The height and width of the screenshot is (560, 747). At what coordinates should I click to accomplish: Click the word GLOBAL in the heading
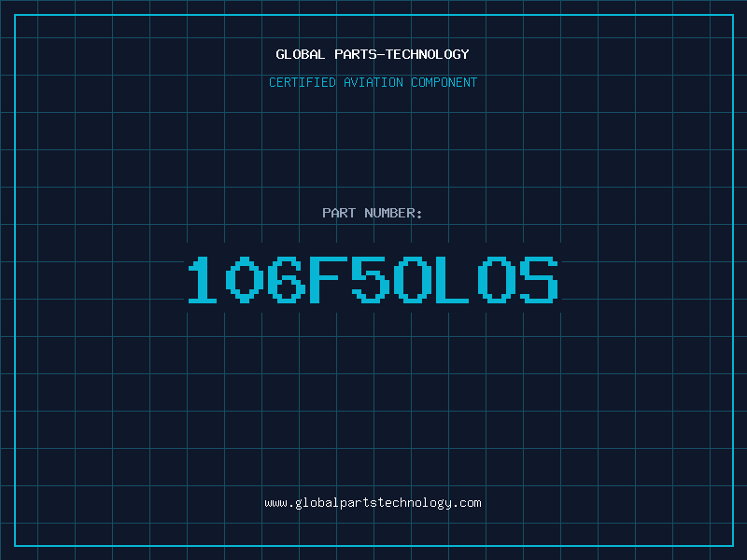click(x=301, y=54)
